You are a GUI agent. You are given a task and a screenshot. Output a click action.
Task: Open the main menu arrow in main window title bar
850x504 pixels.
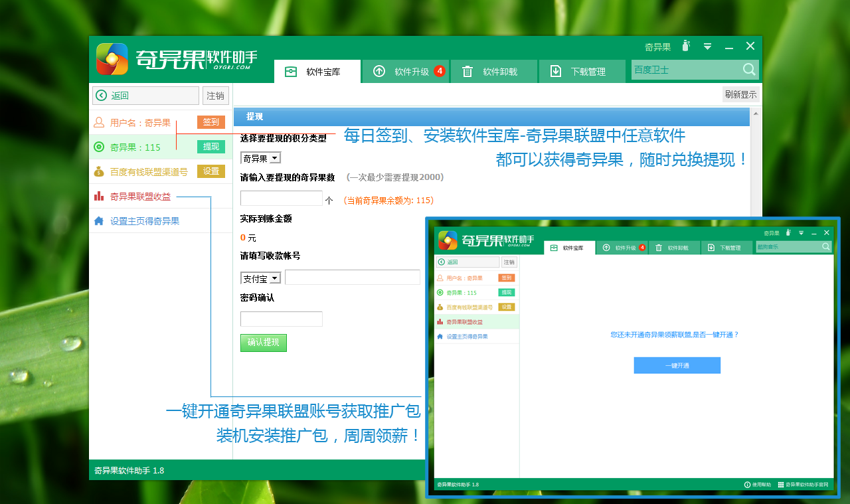[708, 46]
